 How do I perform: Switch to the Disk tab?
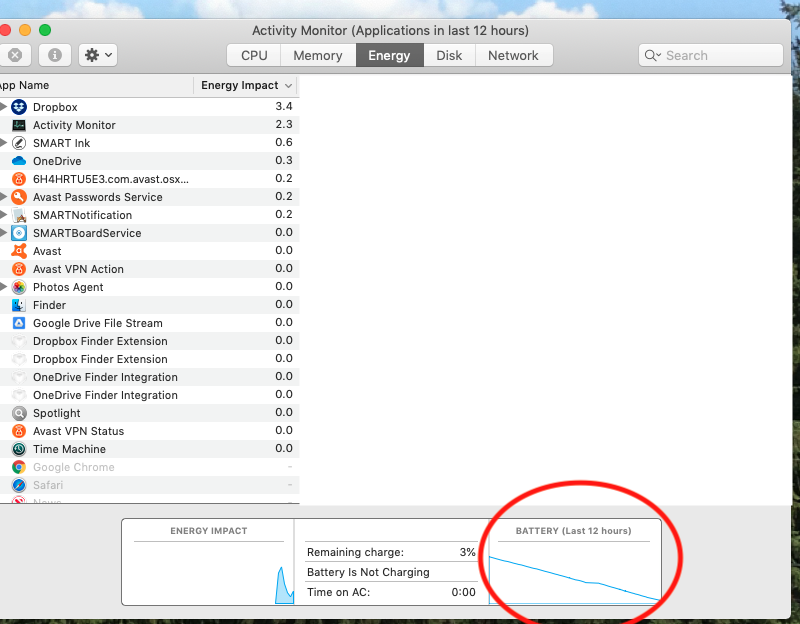[449, 55]
